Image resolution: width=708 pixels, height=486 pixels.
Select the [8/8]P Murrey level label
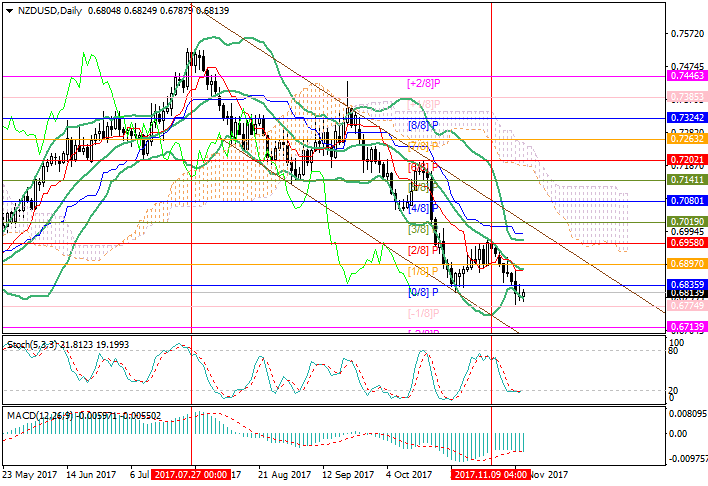tap(424, 125)
